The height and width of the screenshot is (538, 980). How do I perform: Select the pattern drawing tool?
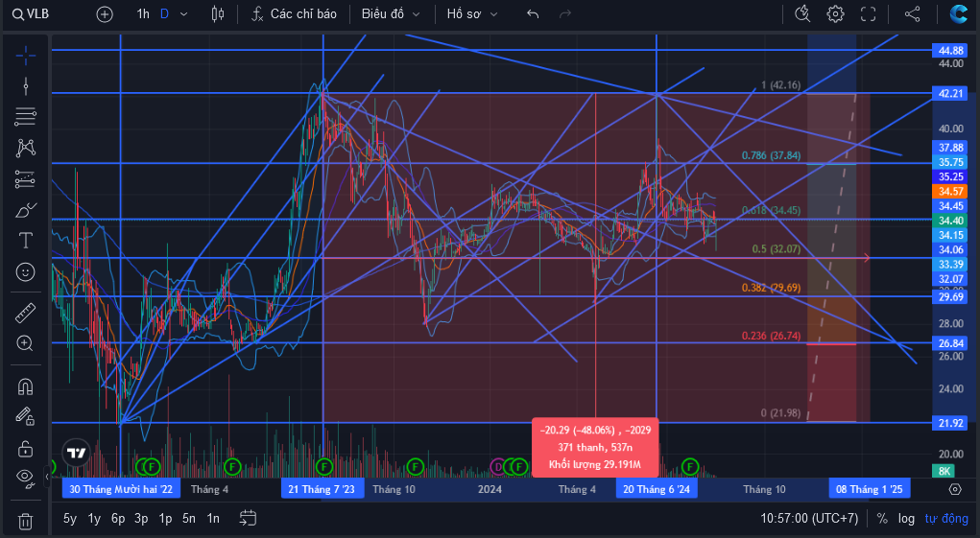[x=26, y=148]
